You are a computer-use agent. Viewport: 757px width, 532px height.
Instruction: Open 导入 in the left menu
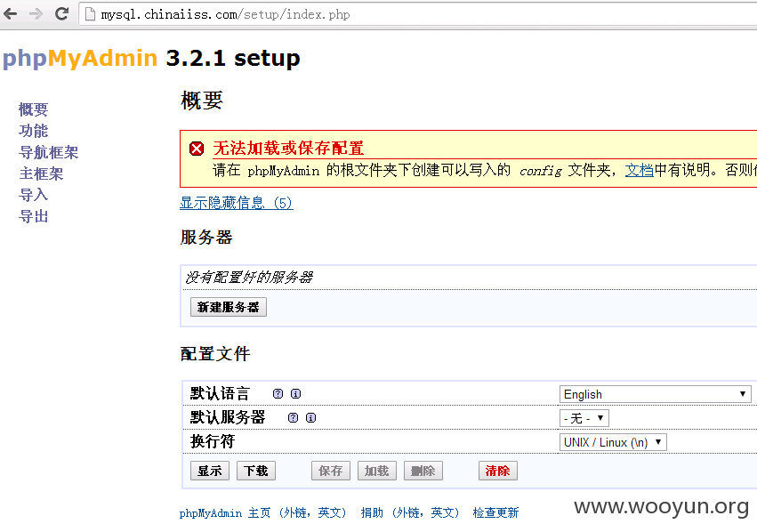[33, 195]
